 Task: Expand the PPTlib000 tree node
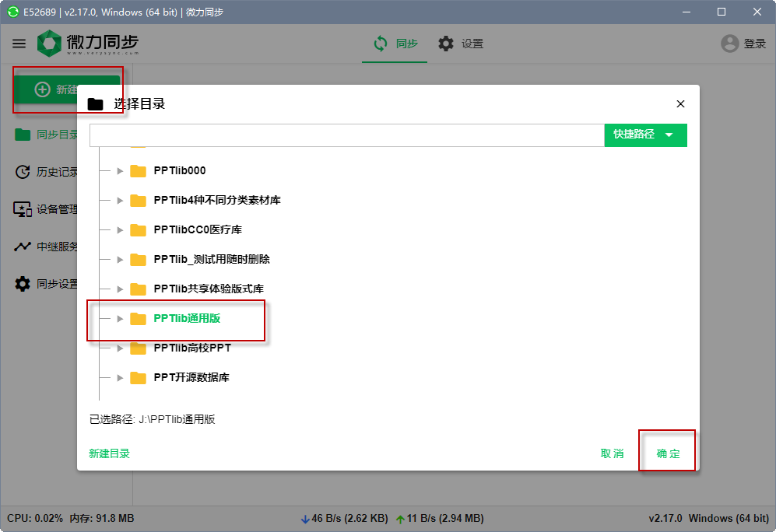120,171
